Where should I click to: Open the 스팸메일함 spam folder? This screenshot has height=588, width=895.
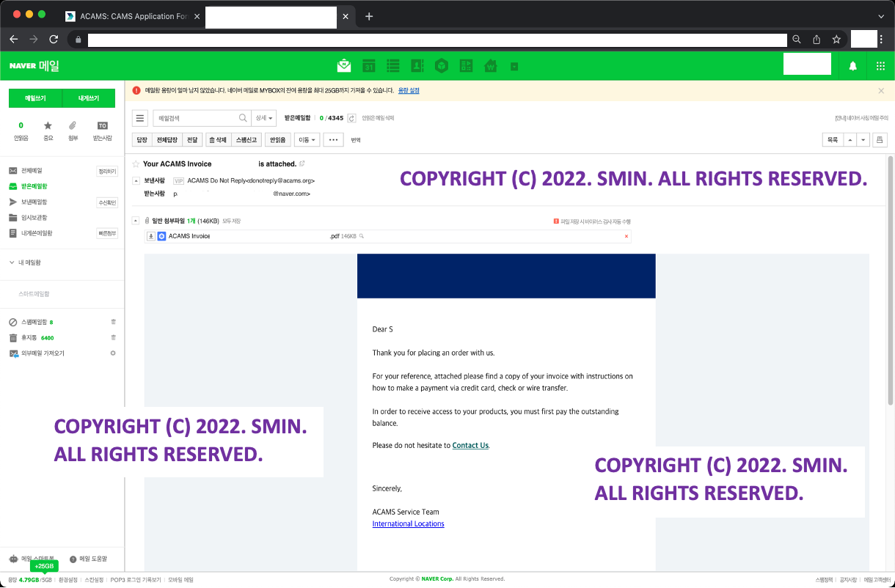[34, 322]
